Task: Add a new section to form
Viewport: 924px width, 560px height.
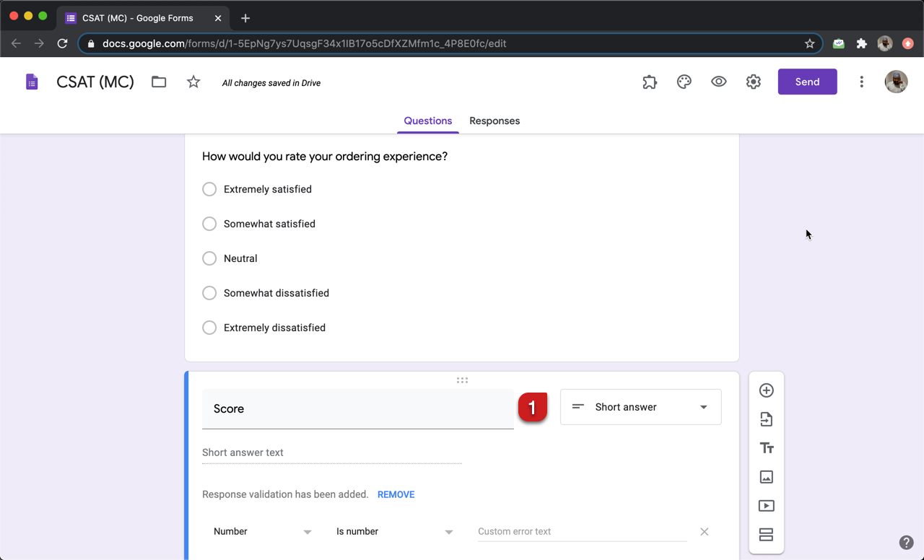Action: pos(767,535)
